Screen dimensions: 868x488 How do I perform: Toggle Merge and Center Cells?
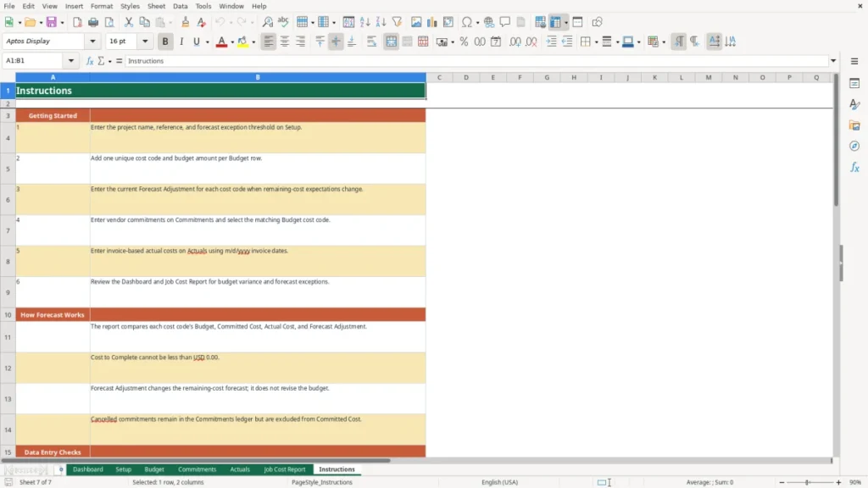(x=391, y=42)
